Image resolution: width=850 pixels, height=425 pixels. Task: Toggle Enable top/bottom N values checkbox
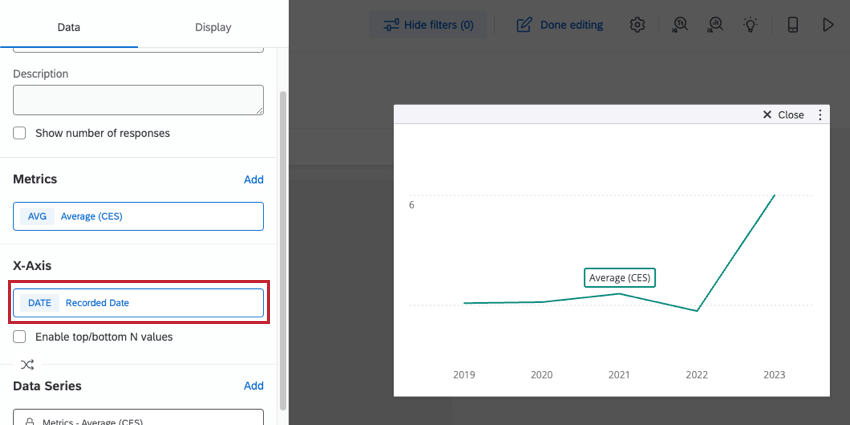tap(20, 337)
